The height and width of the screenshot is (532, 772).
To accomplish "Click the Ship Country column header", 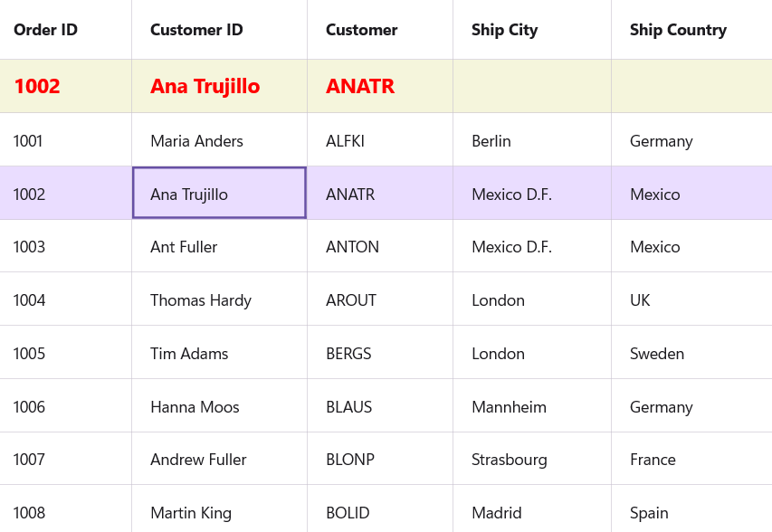I will point(678,30).
